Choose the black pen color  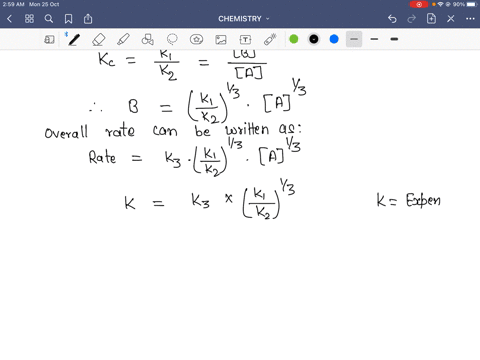tap(314, 39)
